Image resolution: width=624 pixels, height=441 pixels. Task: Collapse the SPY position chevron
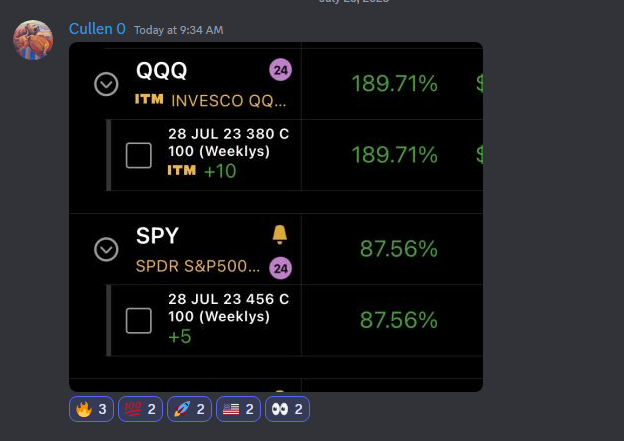pyautogui.click(x=106, y=250)
